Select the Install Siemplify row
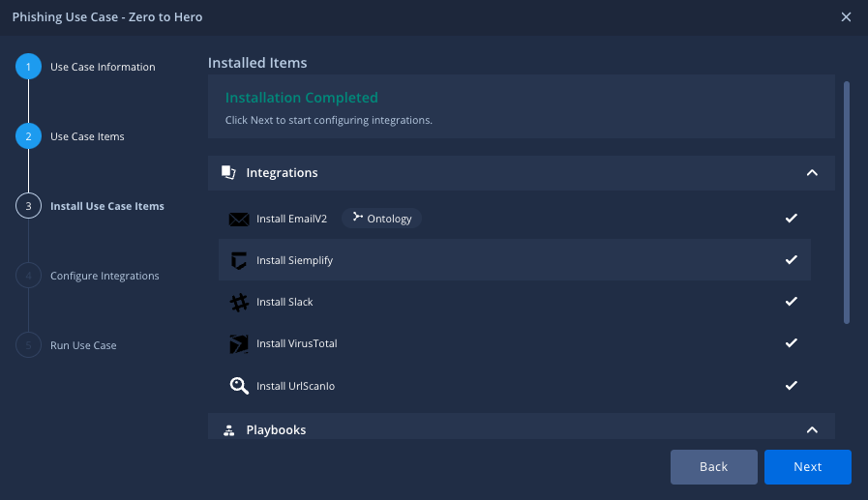Viewport: 868px width, 500px height. point(513,261)
